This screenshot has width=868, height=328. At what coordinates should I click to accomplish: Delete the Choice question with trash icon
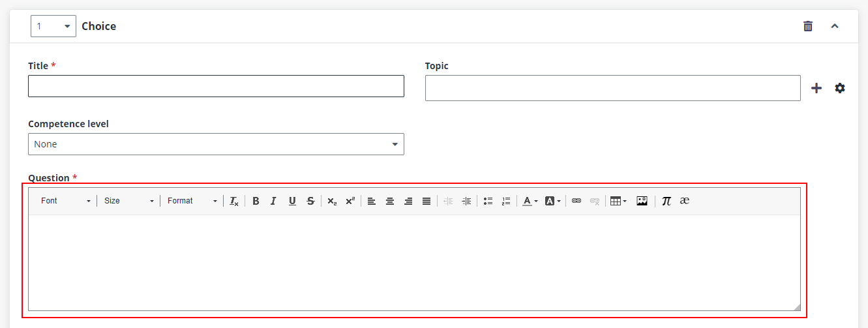point(808,26)
